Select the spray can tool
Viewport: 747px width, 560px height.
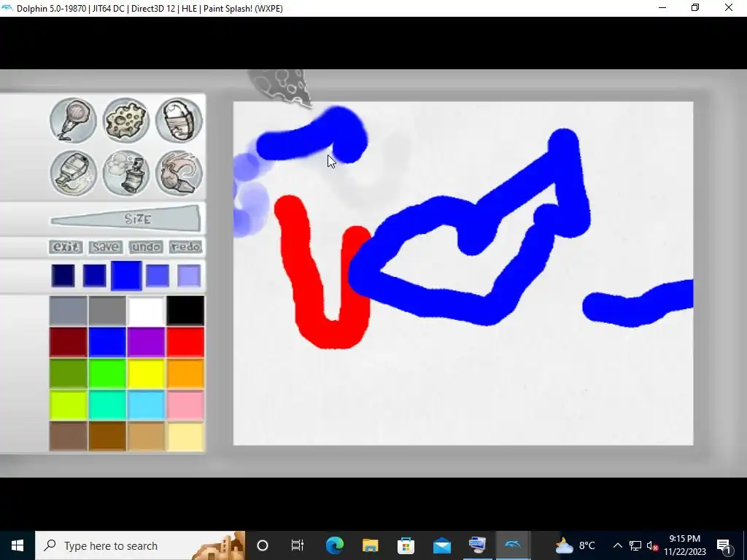point(125,174)
